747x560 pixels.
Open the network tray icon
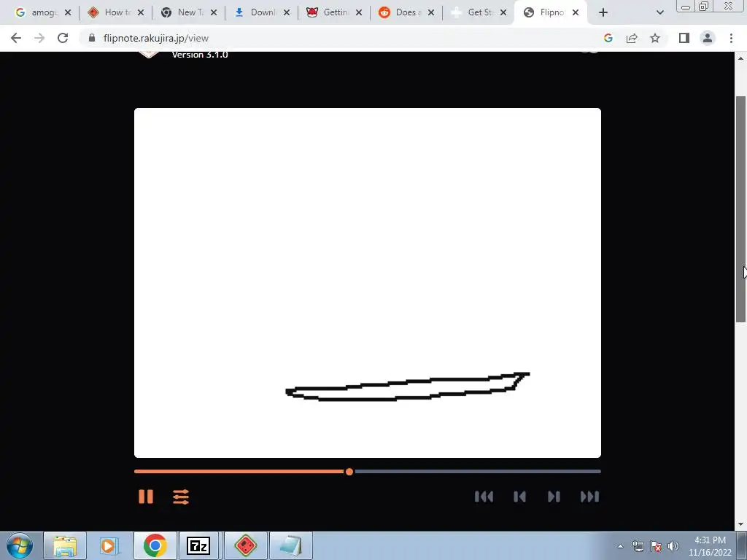[x=638, y=546]
